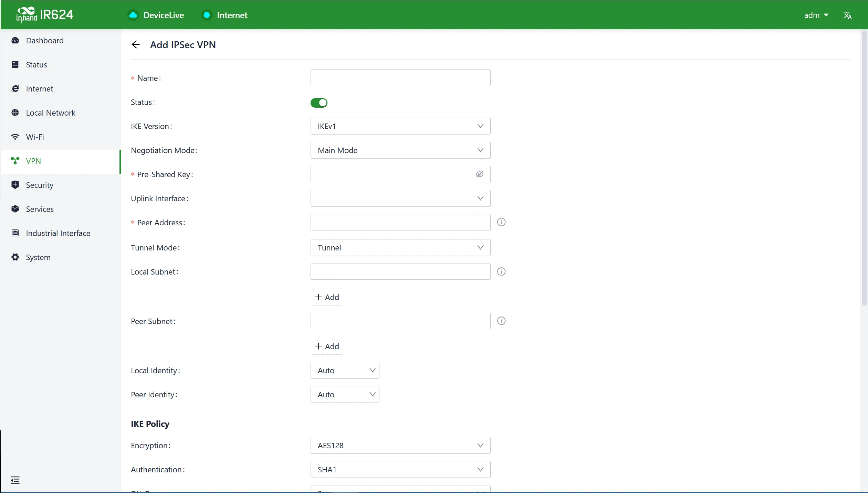
Task: Click the Peer Address input field
Action: pos(400,223)
